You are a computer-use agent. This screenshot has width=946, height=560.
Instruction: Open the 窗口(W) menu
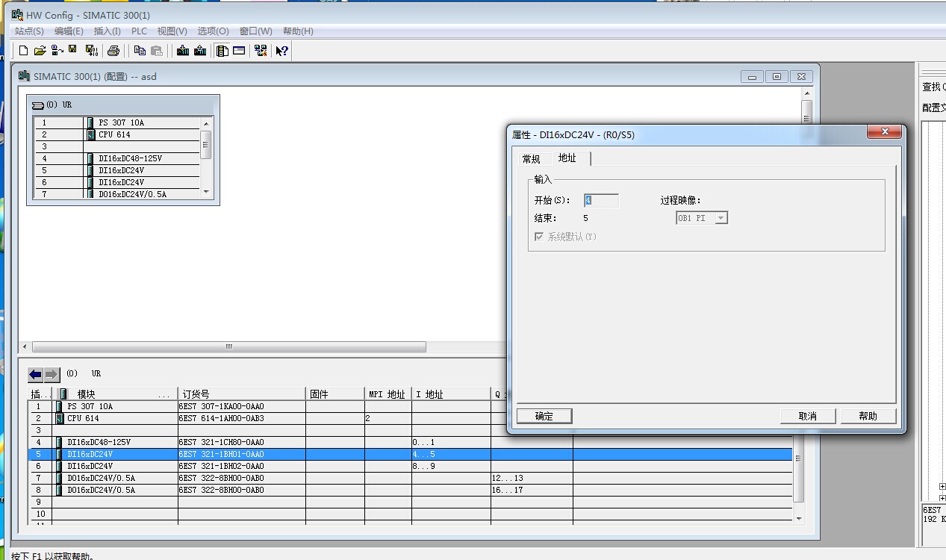(x=255, y=31)
